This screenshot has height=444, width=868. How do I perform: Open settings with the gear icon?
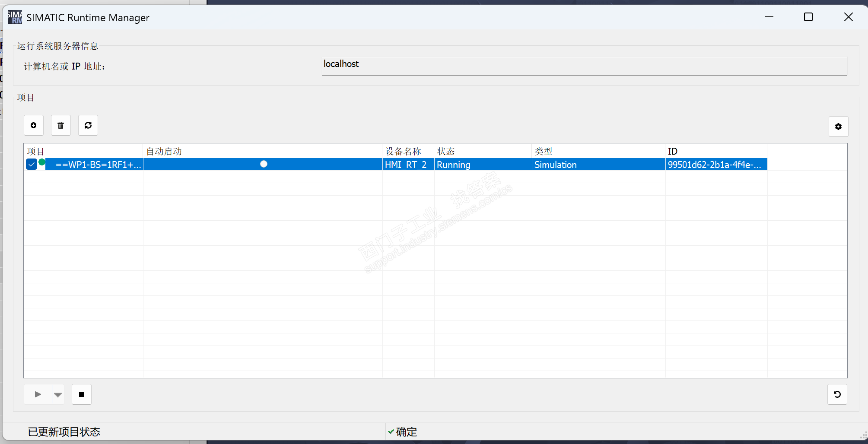(838, 127)
